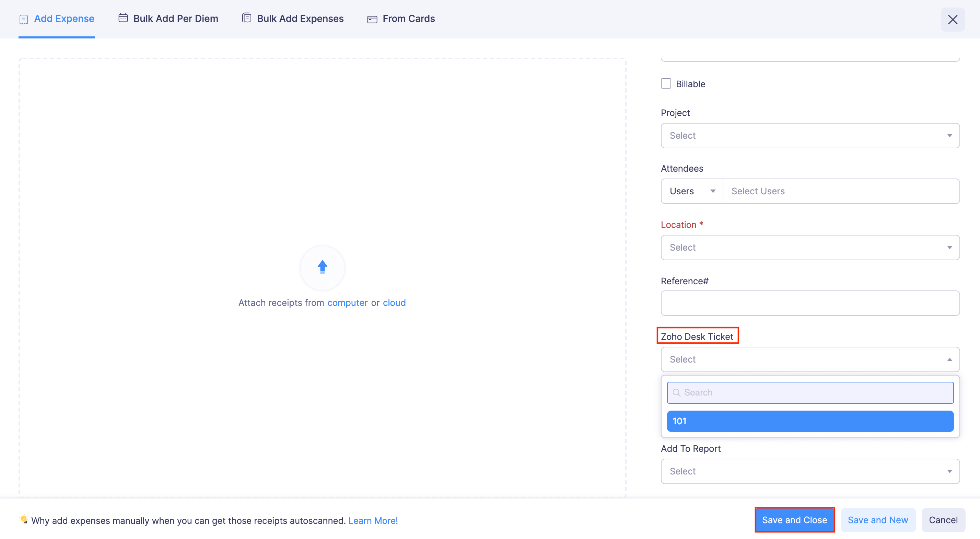The height and width of the screenshot is (539, 980).
Task: Click the Learn More link
Action: click(373, 521)
